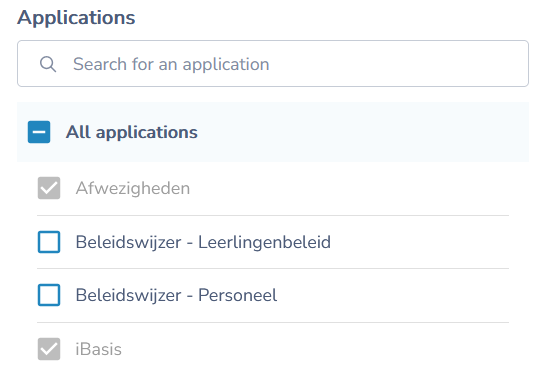
Task: Click the iBasis application label
Action: pos(99,349)
